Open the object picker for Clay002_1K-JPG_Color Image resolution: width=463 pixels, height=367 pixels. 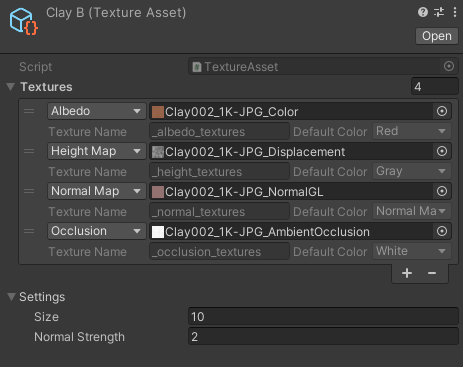click(x=442, y=111)
